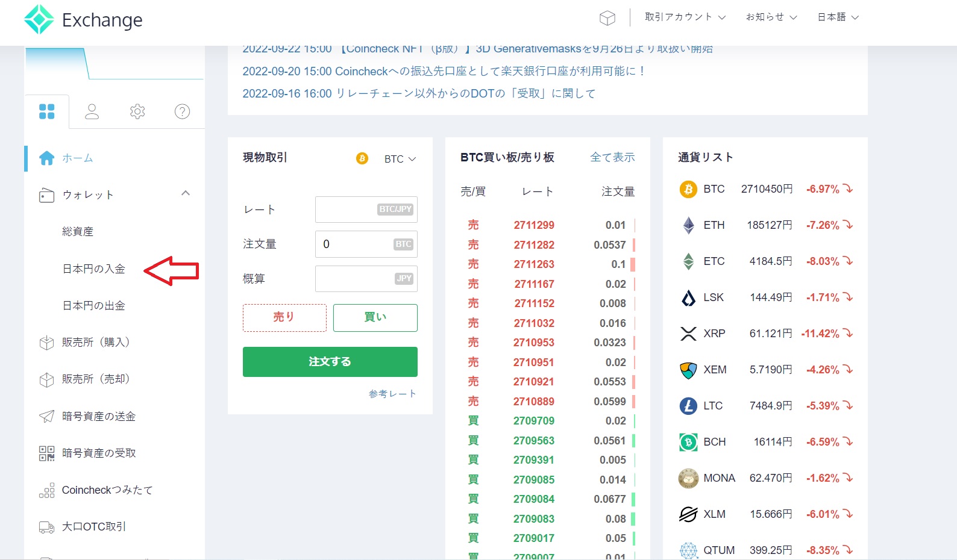957x560 pixels.
Task: Focus the 注文量 input field
Action: coord(366,244)
